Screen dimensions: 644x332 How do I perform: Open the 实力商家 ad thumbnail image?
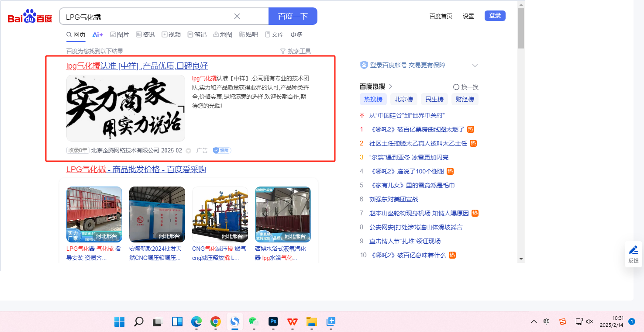(x=126, y=108)
